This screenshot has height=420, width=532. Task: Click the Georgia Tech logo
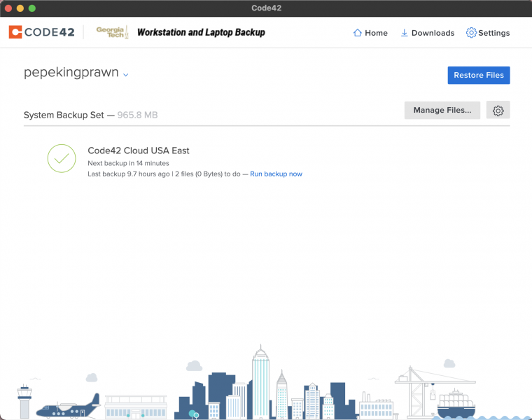[112, 32]
